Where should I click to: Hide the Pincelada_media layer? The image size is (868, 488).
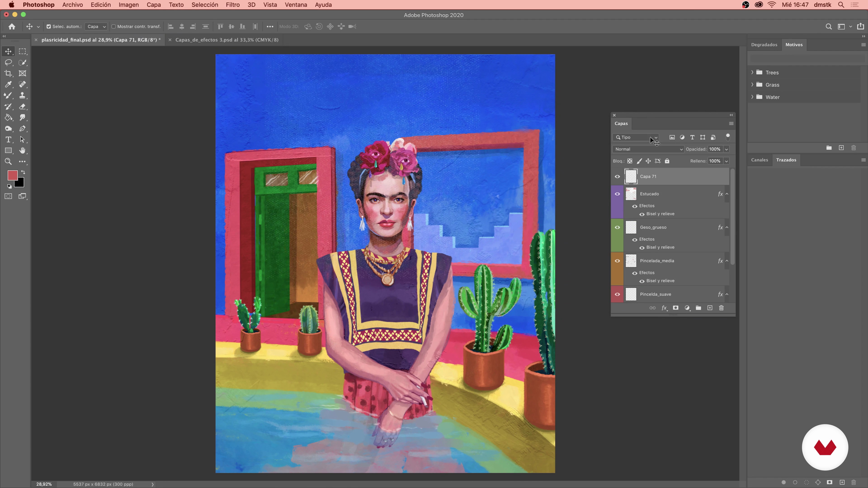(617, 261)
